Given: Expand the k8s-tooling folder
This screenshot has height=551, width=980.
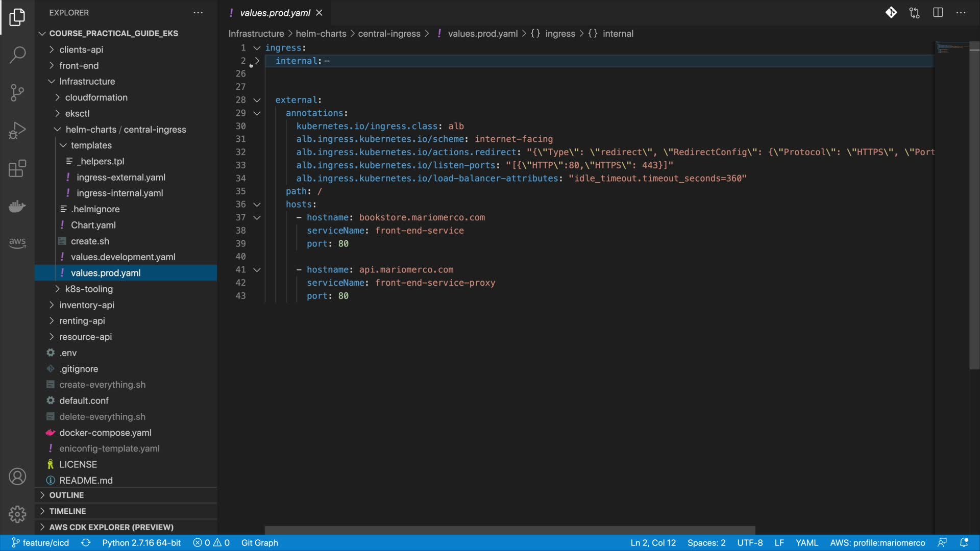Looking at the screenshot, I should coord(89,289).
